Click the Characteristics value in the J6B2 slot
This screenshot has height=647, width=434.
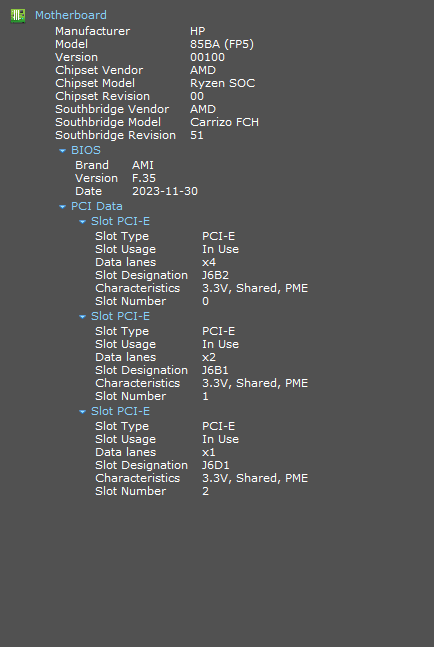[255, 288]
